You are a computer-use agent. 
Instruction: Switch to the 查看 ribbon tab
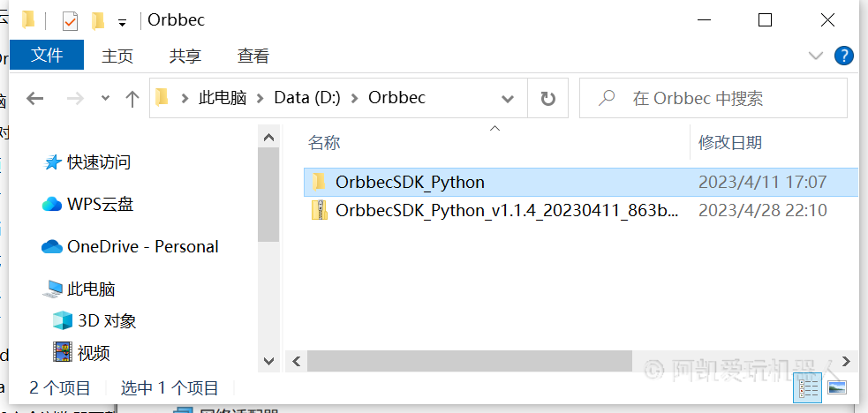point(253,56)
